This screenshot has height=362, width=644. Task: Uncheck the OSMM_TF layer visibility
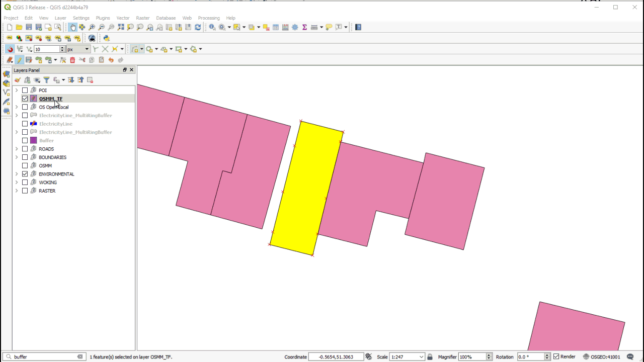[x=25, y=99]
